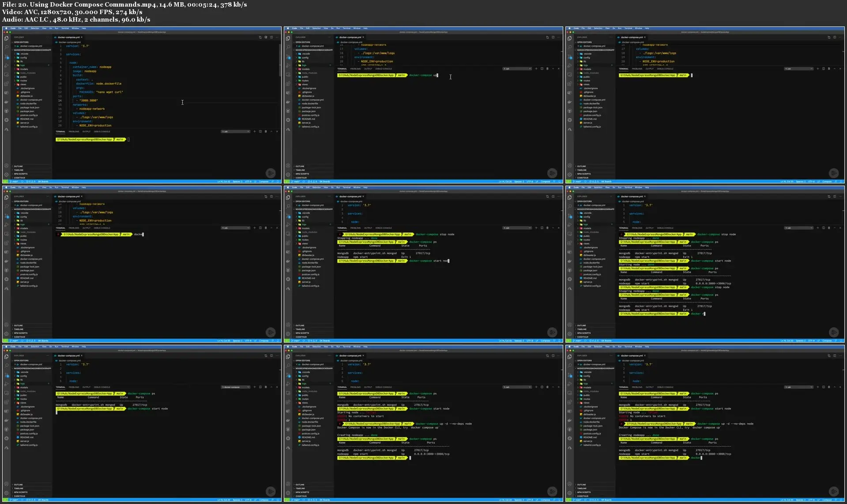This screenshot has height=504, width=847.
Task: Select docker-compose.yml editor tab in the first thumbnail
Action: (68, 37)
